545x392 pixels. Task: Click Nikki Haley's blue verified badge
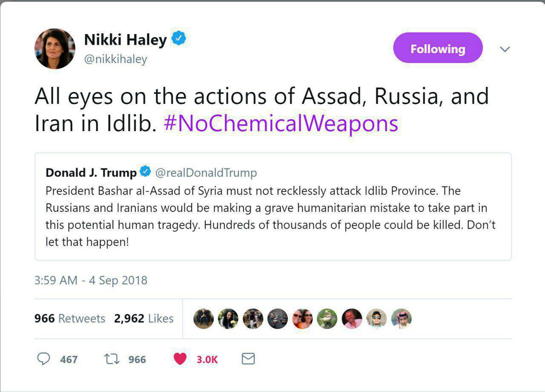[179, 39]
